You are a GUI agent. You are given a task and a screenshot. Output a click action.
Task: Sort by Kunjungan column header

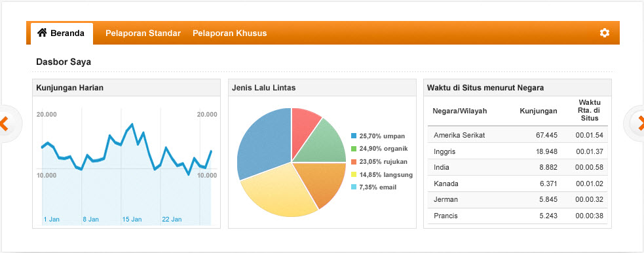click(538, 111)
